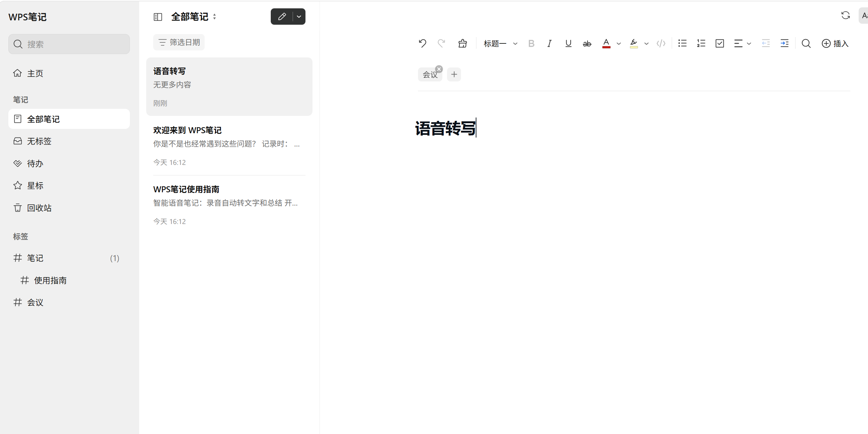Click the search magnifier icon in sidebar
The height and width of the screenshot is (434, 868).
[x=18, y=44]
